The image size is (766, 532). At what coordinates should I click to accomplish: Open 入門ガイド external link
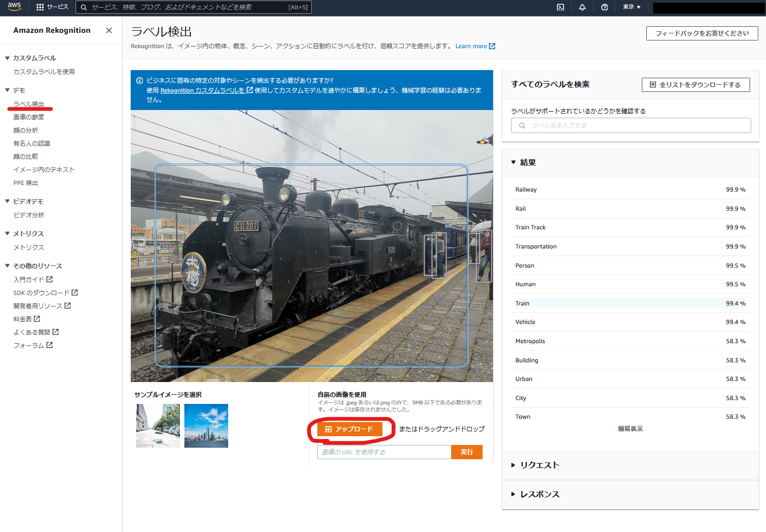(33, 280)
